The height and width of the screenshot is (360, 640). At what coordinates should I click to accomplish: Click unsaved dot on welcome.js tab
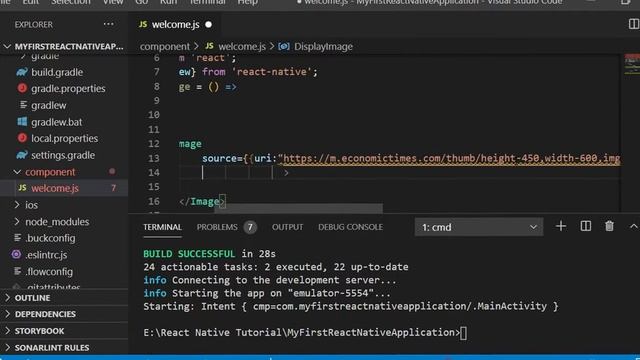209,24
